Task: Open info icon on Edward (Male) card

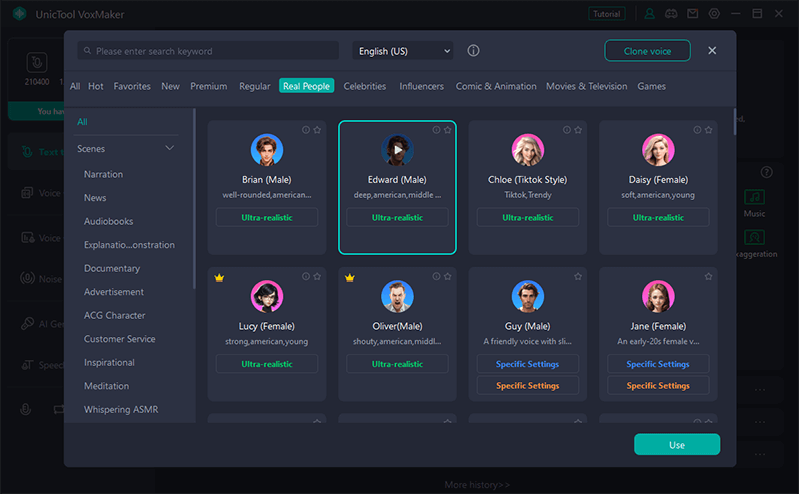Action: (436, 130)
